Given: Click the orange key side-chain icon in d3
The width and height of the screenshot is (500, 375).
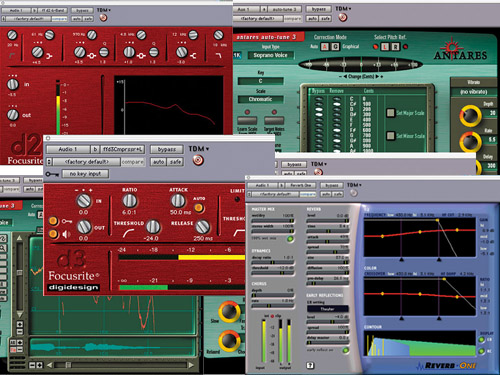Looking at the screenshot, I should (53, 221).
